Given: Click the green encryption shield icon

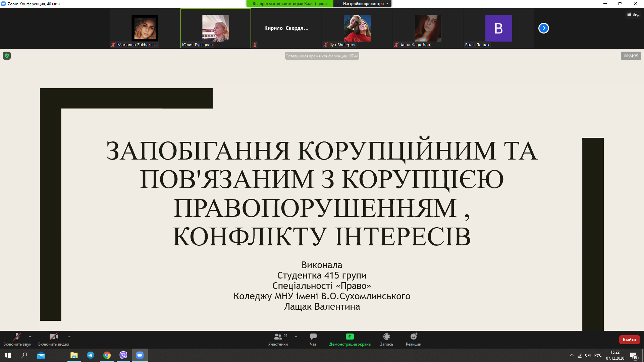Looking at the screenshot, I should (7, 56).
